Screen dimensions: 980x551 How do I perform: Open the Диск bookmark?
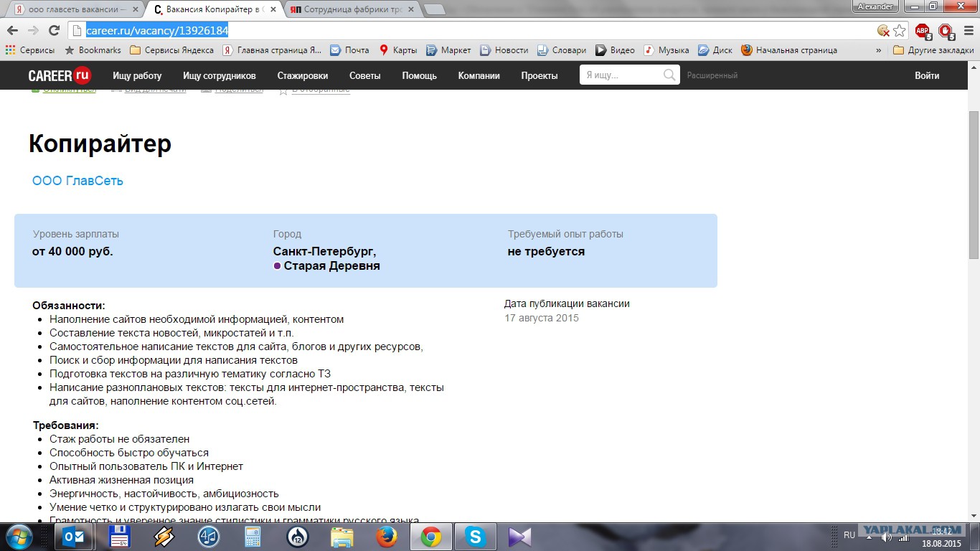point(715,50)
